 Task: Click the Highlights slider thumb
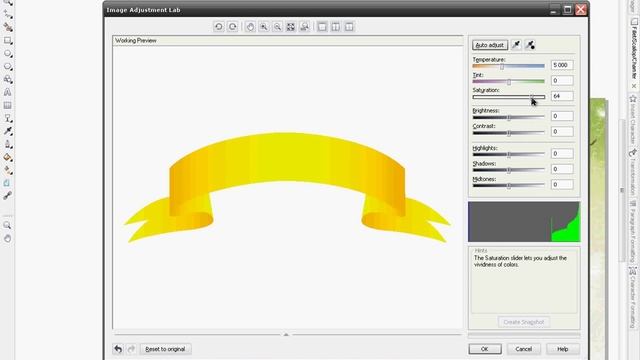509,155
